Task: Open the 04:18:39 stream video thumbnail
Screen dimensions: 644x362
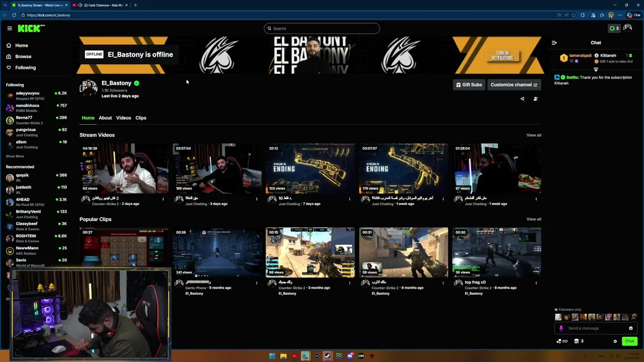Action: pyautogui.click(x=124, y=168)
